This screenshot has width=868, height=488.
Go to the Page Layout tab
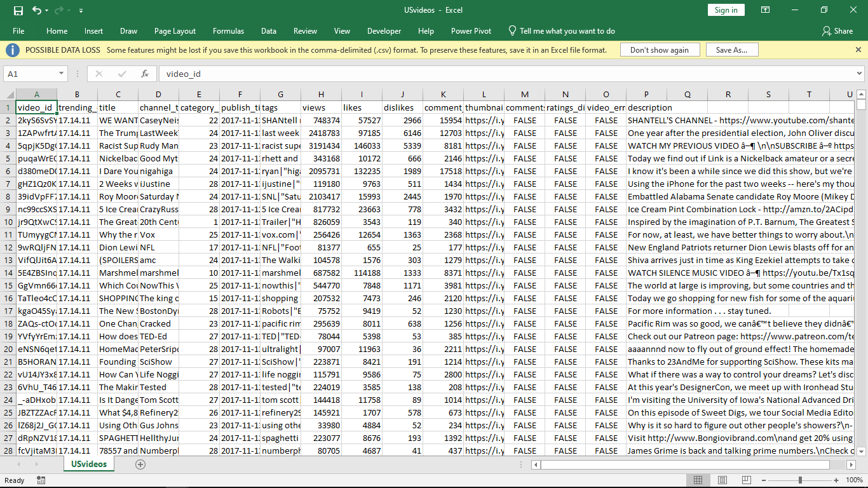175,31
